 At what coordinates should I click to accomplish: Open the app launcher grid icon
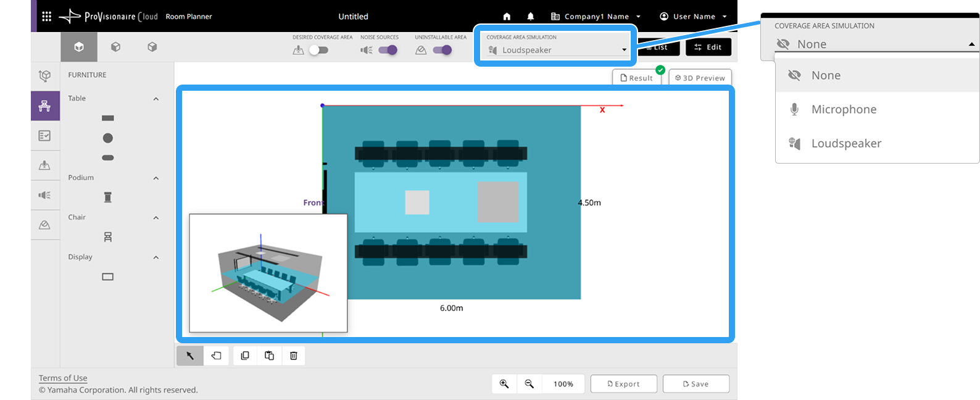(x=46, y=17)
